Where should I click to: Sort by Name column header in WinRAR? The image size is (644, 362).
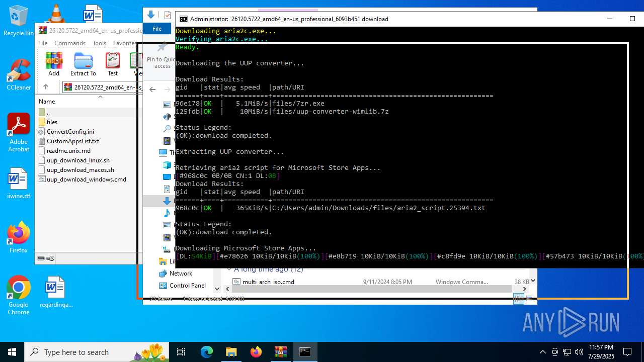pyautogui.click(x=47, y=102)
